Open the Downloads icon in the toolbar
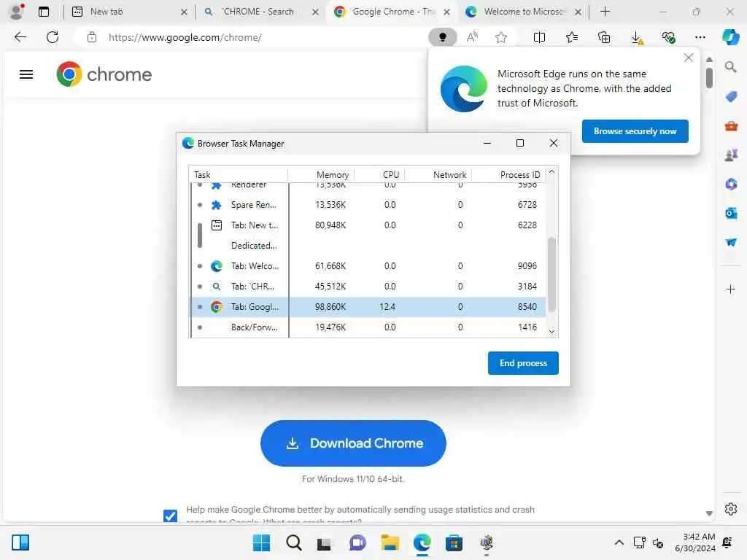 click(x=636, y=38)
